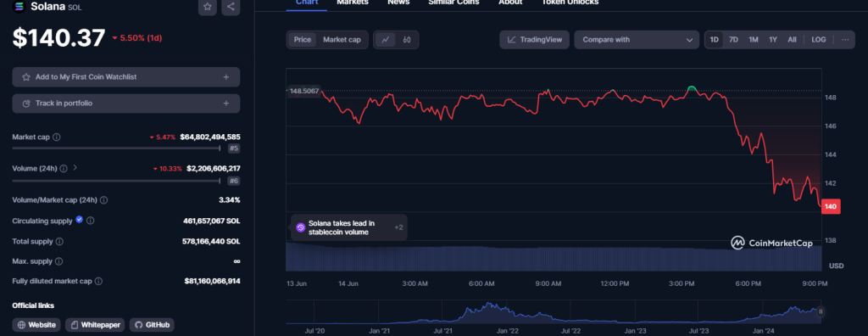Viewport: 868px width, 336px height.
Task: Expand Volume (24h) details chevron
Action: 75,167
